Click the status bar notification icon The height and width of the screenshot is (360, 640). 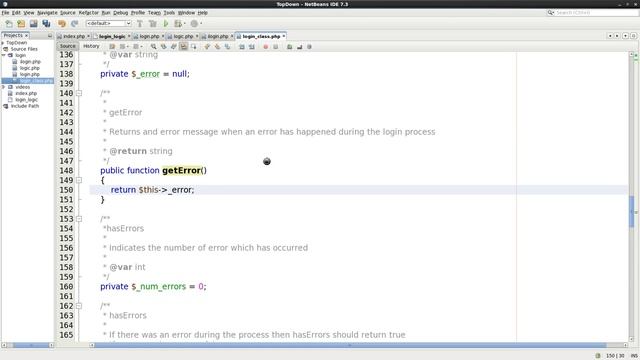pyautogui.click(x=598, y=356)
